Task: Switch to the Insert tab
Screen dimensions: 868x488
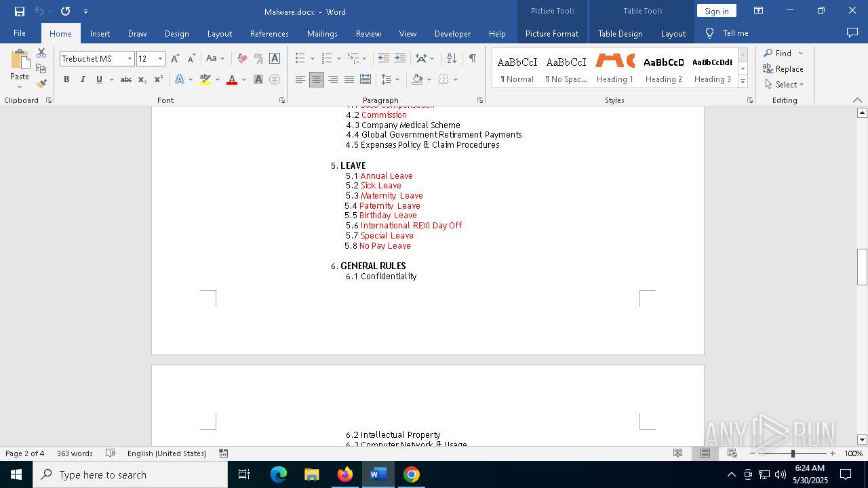Action: [100, 33]
